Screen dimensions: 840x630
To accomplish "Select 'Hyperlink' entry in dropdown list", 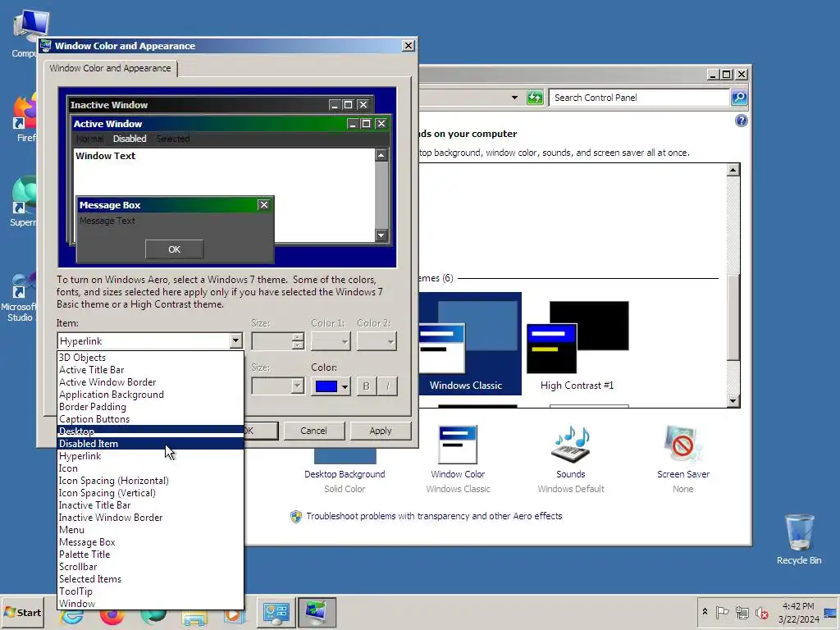I will click(151, 456).
